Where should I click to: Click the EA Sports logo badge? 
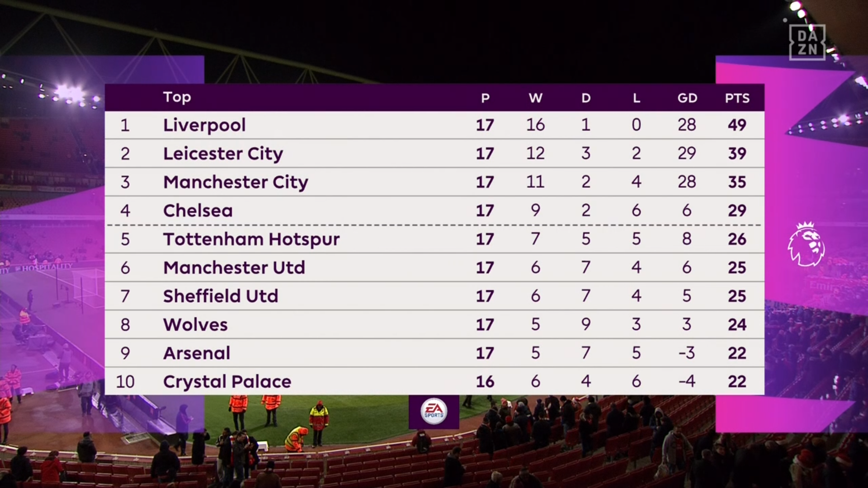point(434,411)
